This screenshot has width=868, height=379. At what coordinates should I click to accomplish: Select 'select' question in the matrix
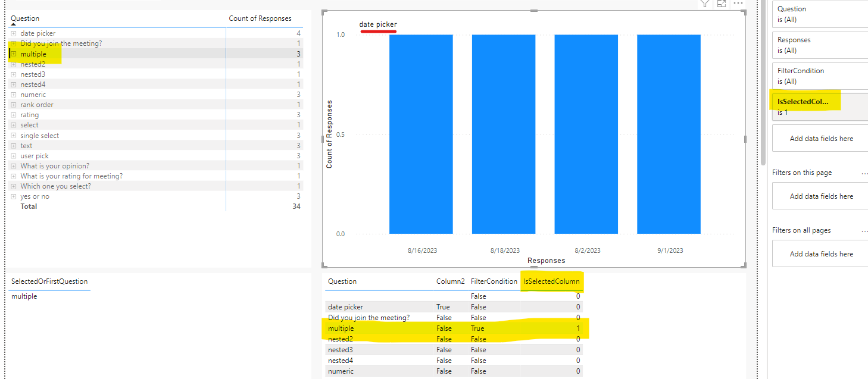point(29,125)
